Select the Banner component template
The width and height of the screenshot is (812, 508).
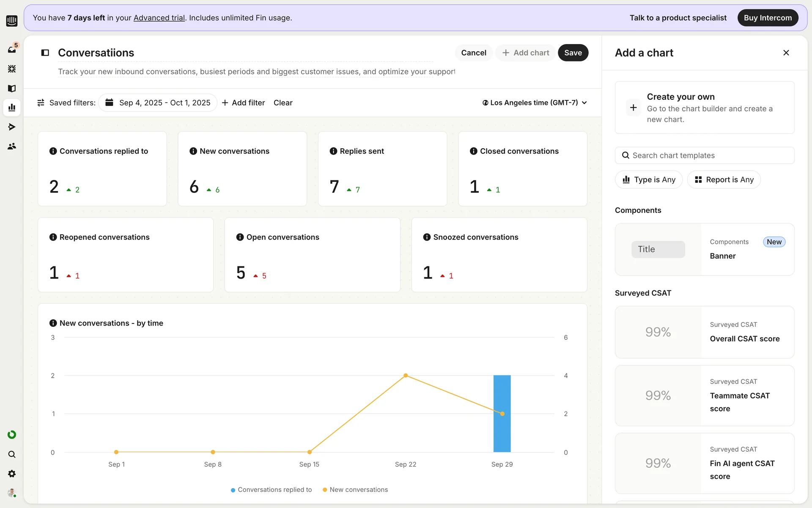(x=705, y=249)
